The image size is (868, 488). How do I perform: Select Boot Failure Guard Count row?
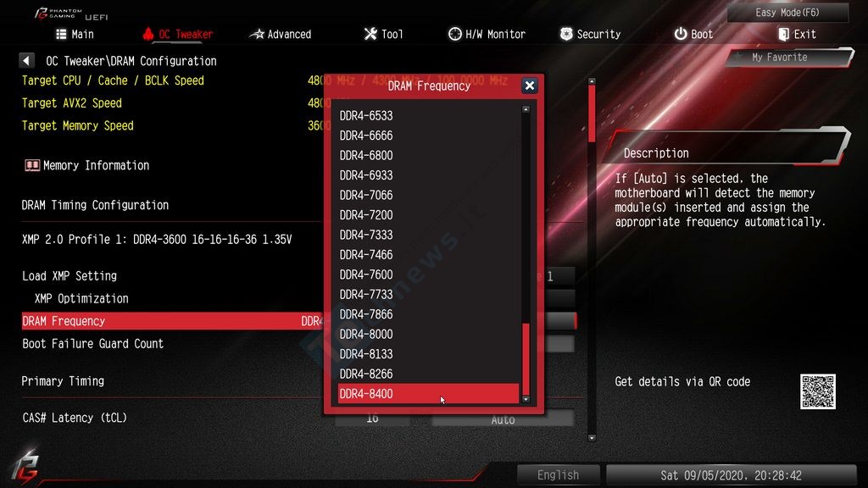pos(299,344)
